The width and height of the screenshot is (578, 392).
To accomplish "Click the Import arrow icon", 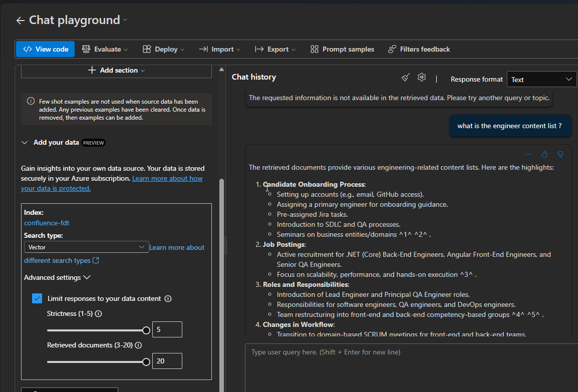I will point(203,49).
